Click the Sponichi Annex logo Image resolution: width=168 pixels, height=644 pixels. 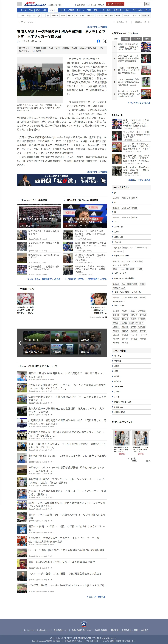[34, 4]
